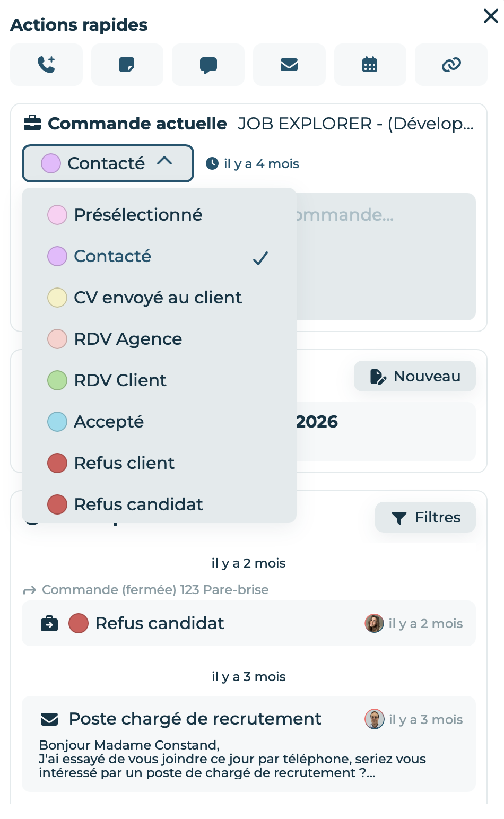Pick CV envoyé au client status
The height and width of the screenshot is (819, 504).
159,298
